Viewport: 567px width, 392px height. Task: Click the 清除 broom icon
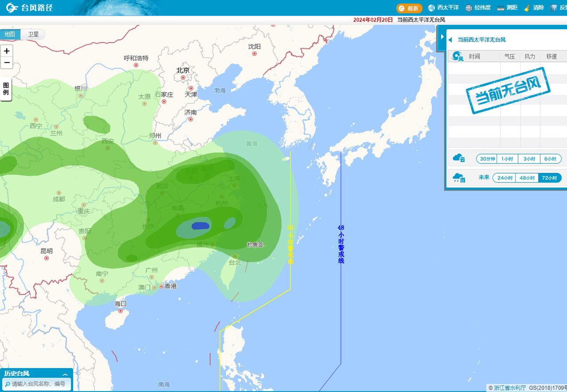point(527,8)
